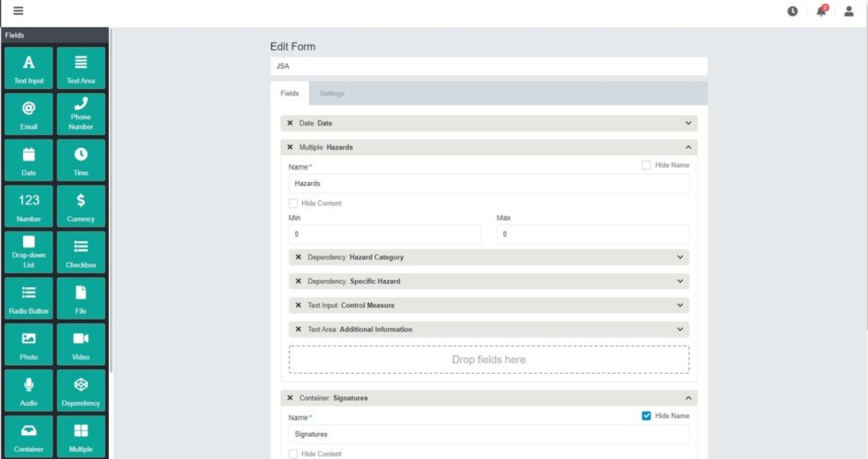This screenshot has width=868, height=459.
Task: Edit the Min value field
Action: (385, 234)
